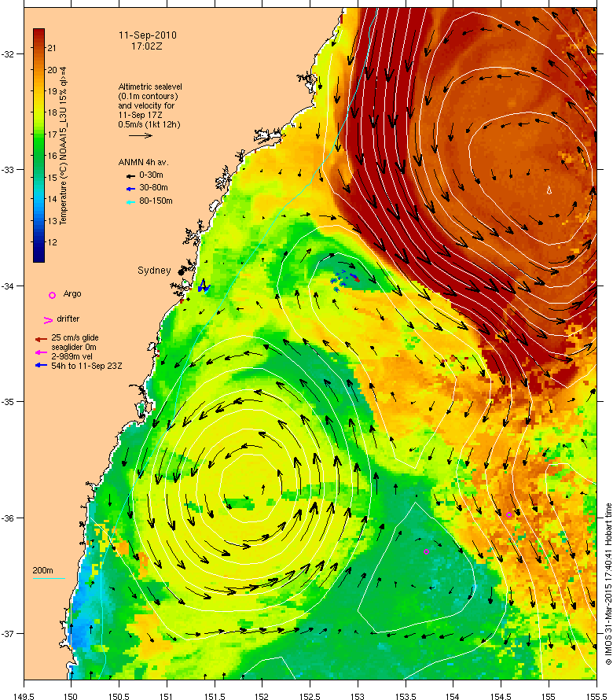The image size is (613, 700).
Task: Click the red glide arrow legend symbol
Action: click(x=41, y=339)
